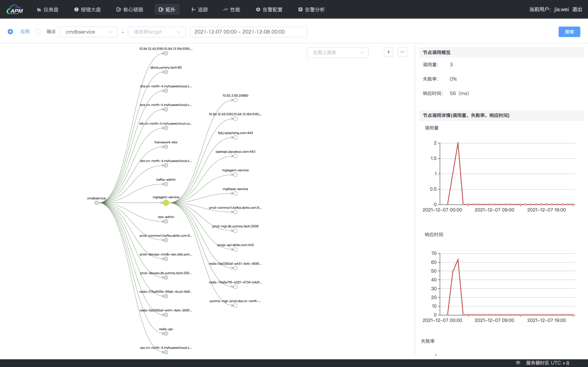Image resolution: width=588 pixels, height=367 pixels.
Task: Select the yummy-mgt-prod.obs node
Action: click(235, 306)
